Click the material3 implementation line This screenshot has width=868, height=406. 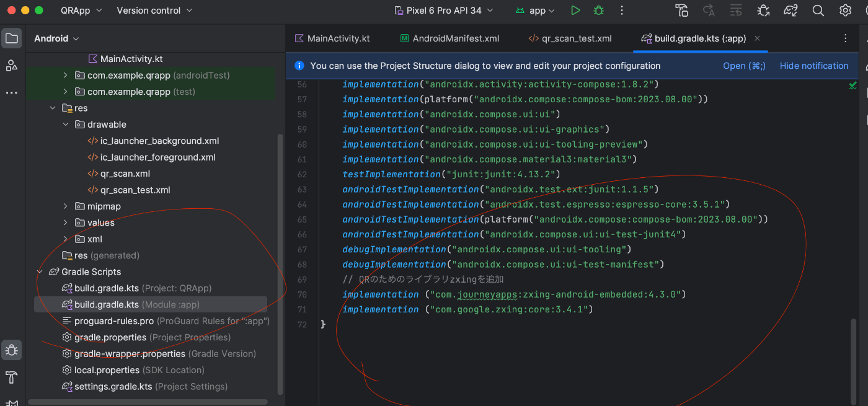490,159
